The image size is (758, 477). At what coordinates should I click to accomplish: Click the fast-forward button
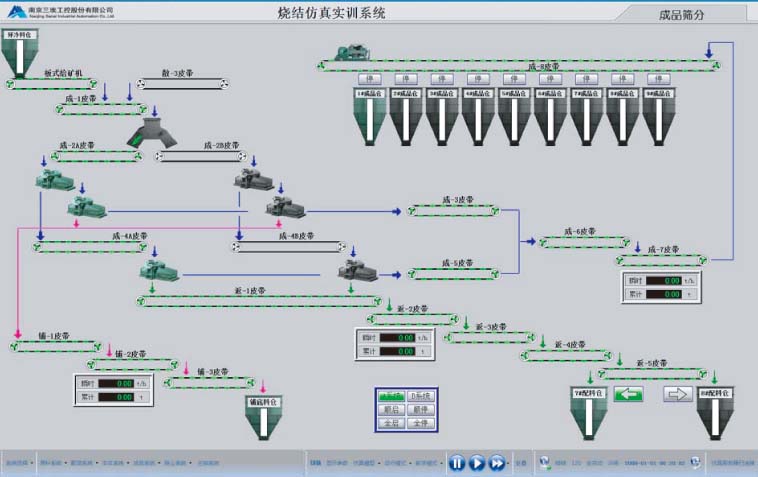pos(497,463)
